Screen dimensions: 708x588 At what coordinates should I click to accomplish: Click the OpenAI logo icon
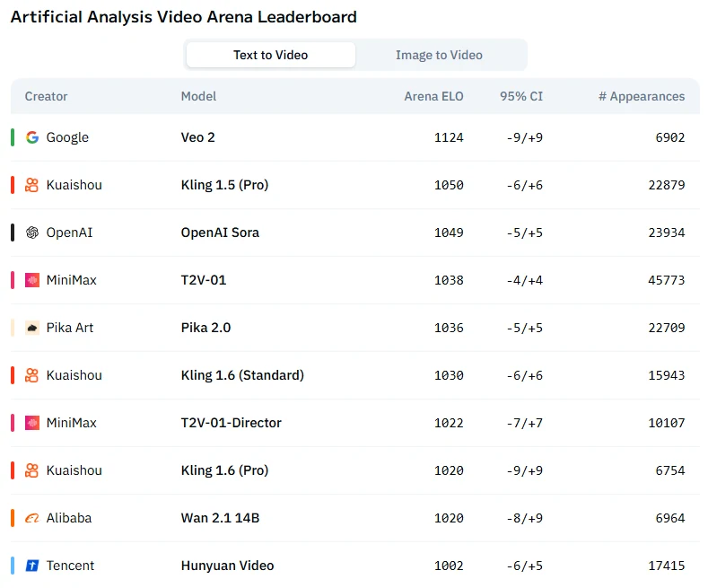click(32, 233)
